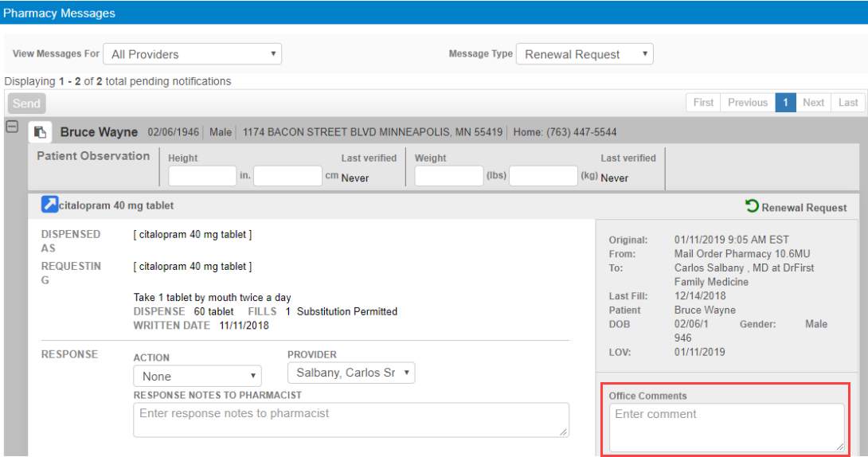Image resolution: width=868 pixels, height=457 pixels.
Task: Go to the Previous page
Action: [x=748, y=103]
